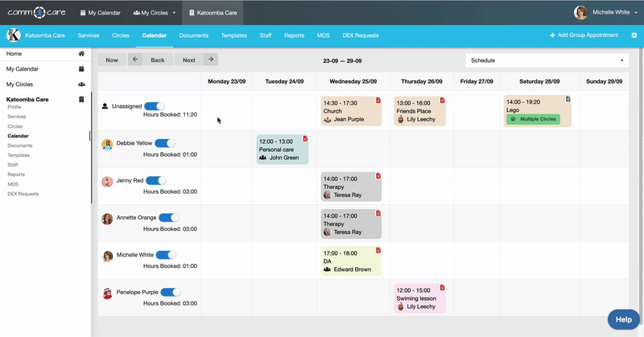Screen dimensions: 644x337
Task: Disable Penelope Purple's toggle switch
Action: [x=171, y=293]
